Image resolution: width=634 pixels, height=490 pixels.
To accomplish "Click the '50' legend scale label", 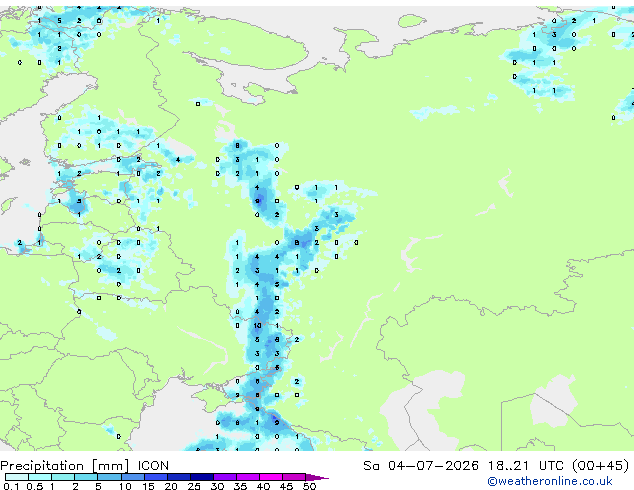I will [309, 486].
